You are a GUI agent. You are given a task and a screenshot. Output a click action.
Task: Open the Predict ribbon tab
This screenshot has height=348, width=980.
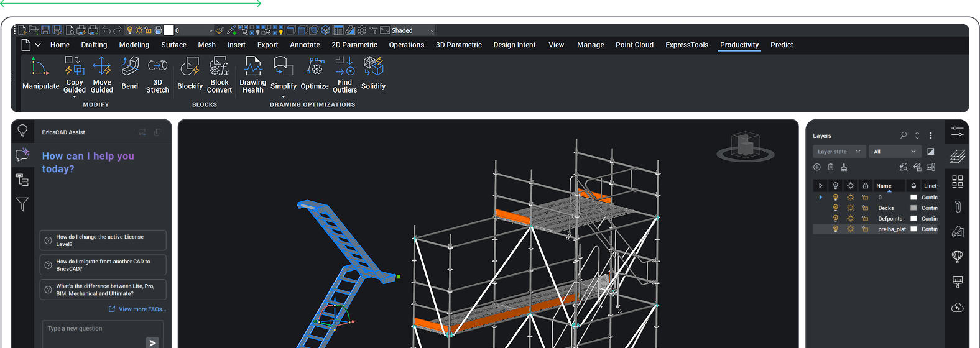coord(782,45)
